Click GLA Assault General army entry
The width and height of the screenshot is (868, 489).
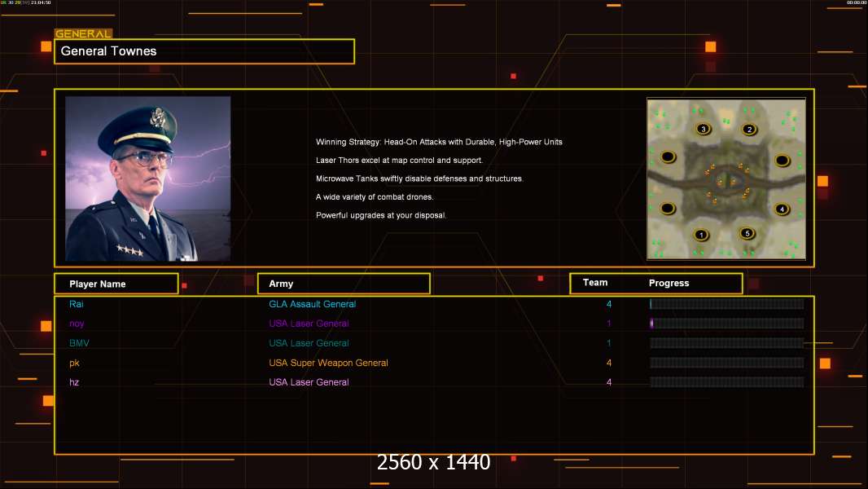point(312,304)
